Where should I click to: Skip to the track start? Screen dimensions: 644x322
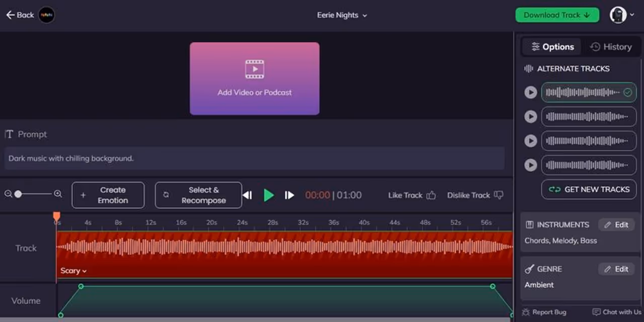click(x=247, y=195)
